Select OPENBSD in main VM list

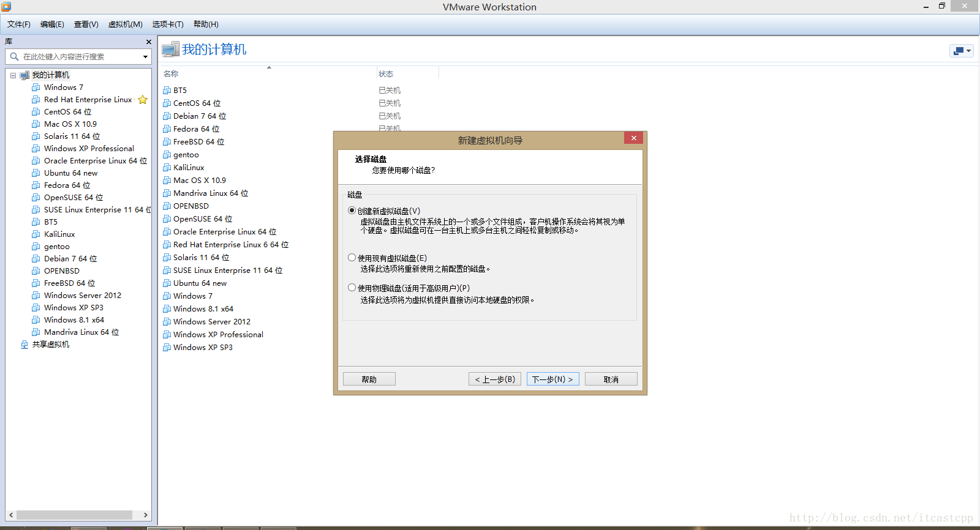pyautogui.click(x=191, y=206)
